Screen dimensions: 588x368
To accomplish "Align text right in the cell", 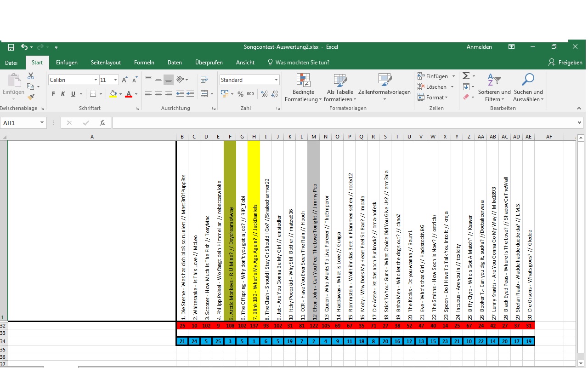I will [169, 94].
